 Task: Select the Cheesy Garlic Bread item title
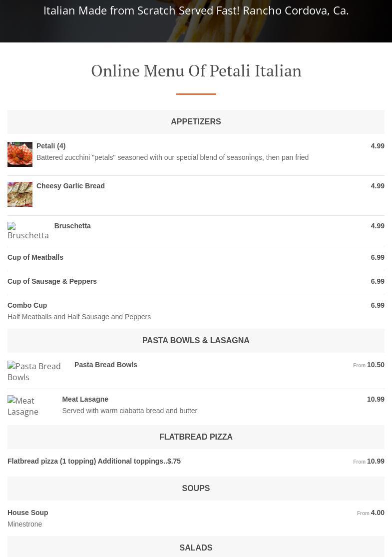(x=70, y=186)
